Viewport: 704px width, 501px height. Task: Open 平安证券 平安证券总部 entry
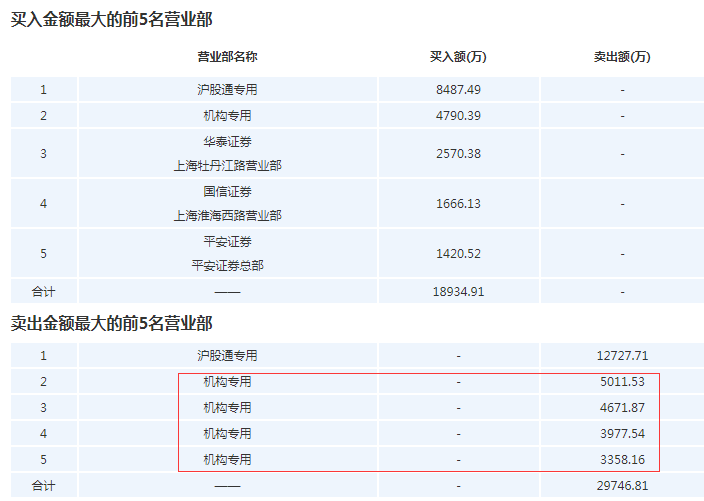tap(227, 254)
